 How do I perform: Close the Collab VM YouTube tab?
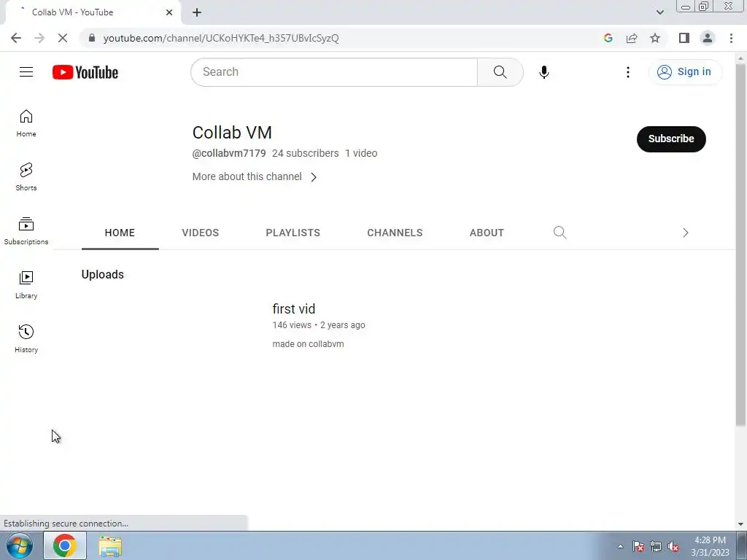click(x=169, y=12)
